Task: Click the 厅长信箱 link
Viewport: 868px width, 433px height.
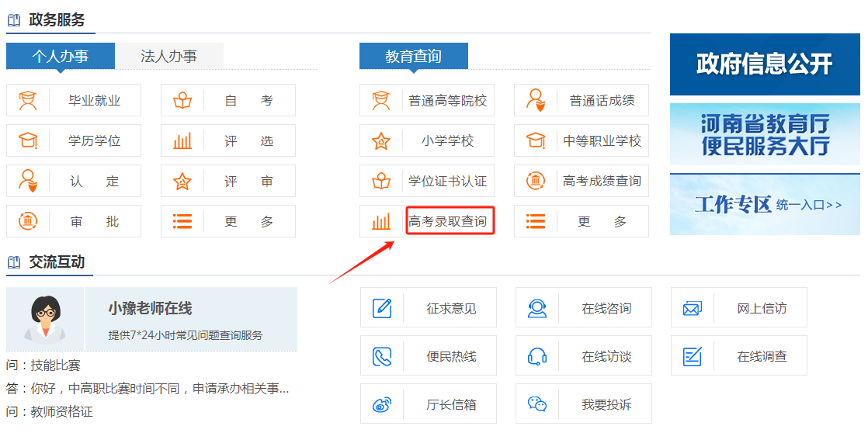Action: tap(451, 405)
